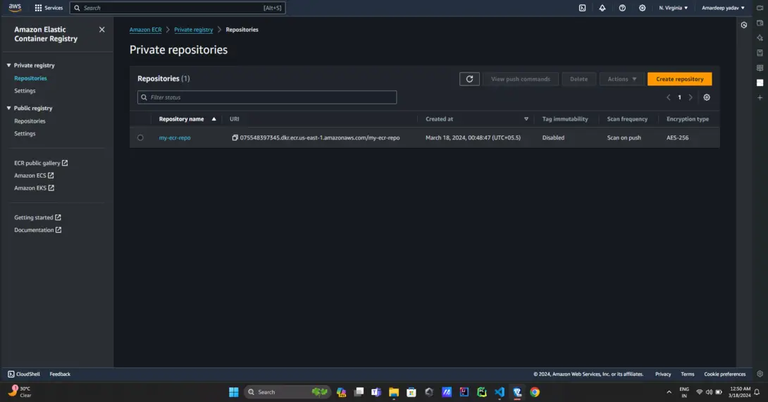
Task: Open the N. Virginia region selector
Action: pyautogui.click(x=673, y=8)
